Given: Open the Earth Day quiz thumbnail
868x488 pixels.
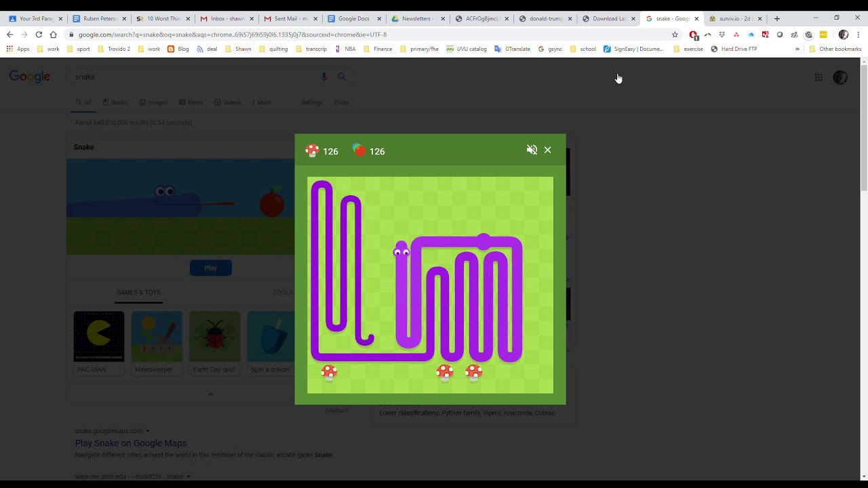Looking at the screenshot, I should [214, 337].
